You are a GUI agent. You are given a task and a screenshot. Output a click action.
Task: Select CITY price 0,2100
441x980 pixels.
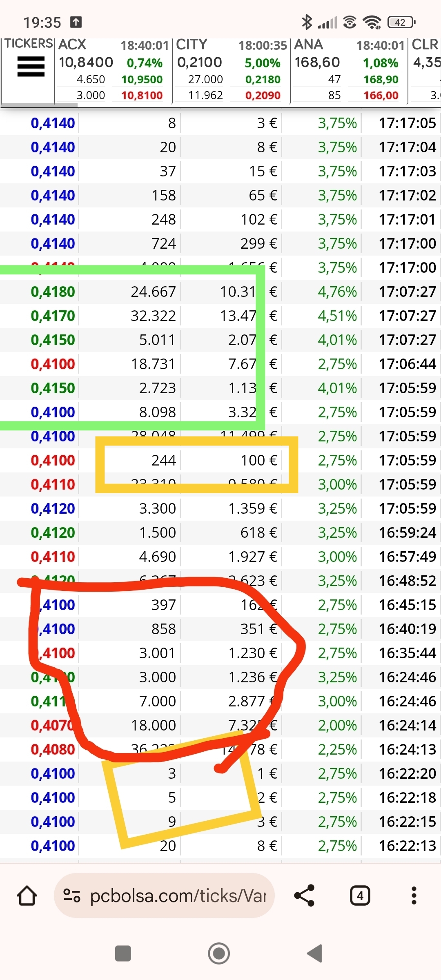point(200,62)
